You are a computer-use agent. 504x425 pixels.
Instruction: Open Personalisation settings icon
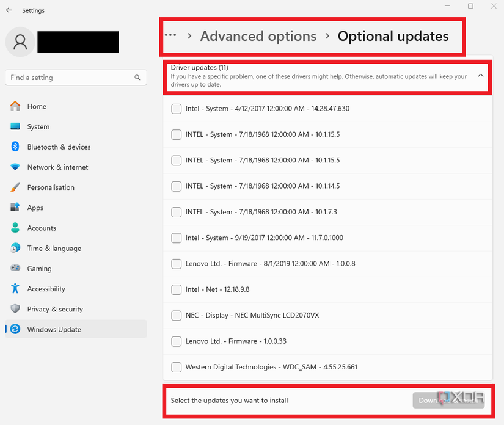point(15,187)
